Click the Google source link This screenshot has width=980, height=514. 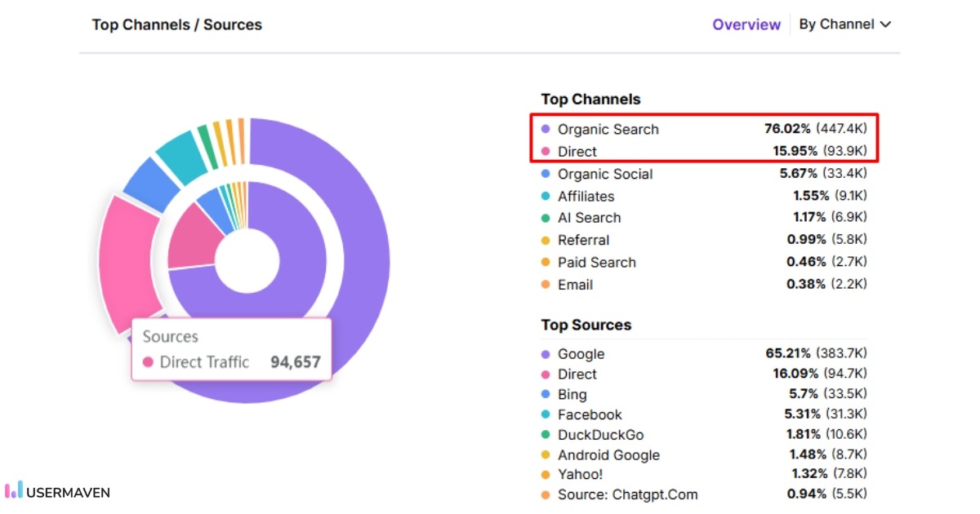pos(581,354)
